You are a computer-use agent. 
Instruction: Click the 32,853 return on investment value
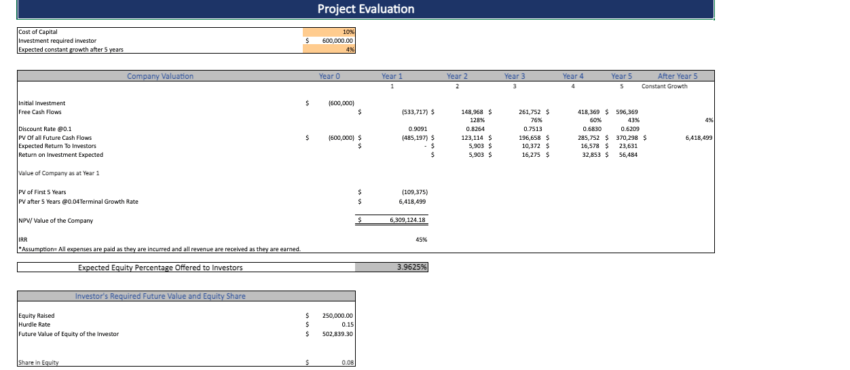coord(590,154)
